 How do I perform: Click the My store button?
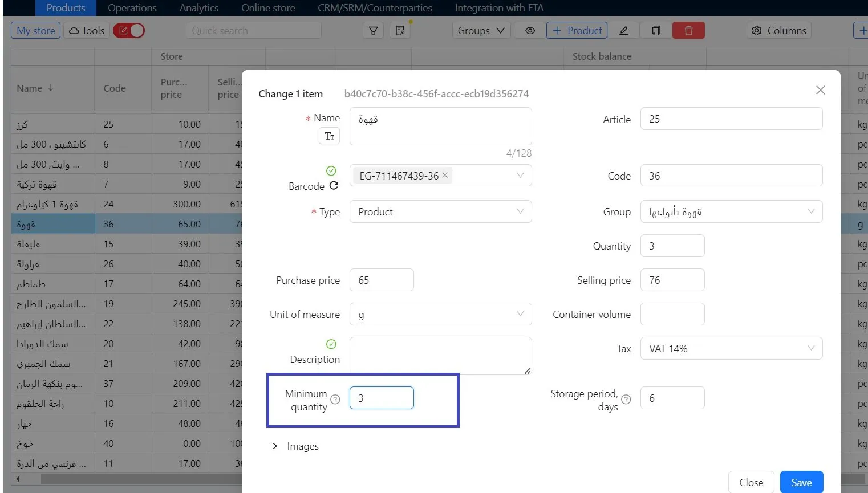coord(36,31)
